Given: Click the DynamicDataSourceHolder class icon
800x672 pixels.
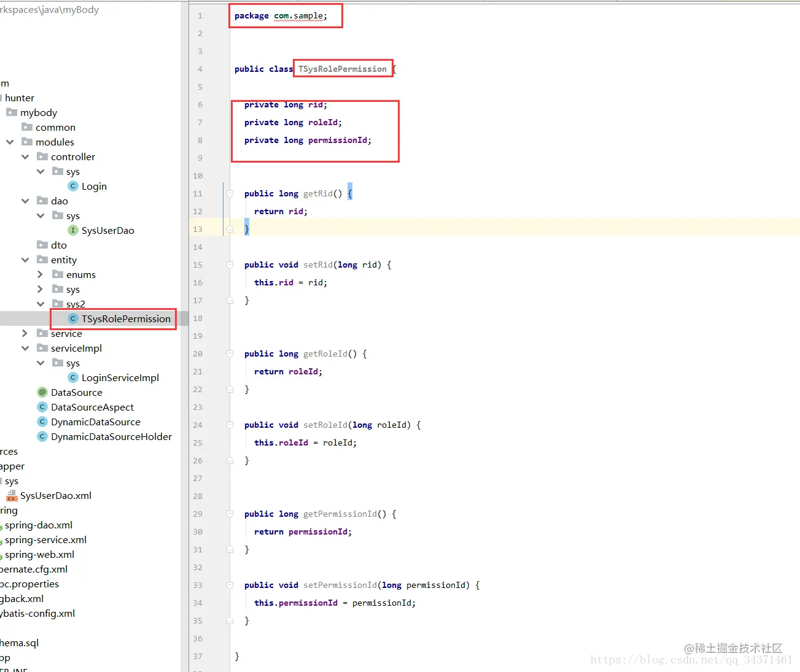Looking at the screenshot, I should point(42,437).
